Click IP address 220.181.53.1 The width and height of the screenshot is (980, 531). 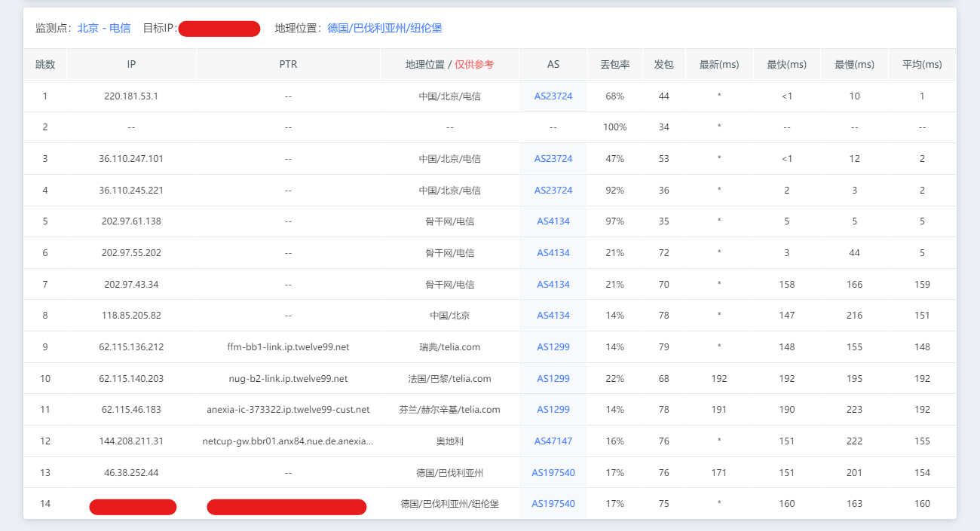pyautogui.click(x=131, y=96)
